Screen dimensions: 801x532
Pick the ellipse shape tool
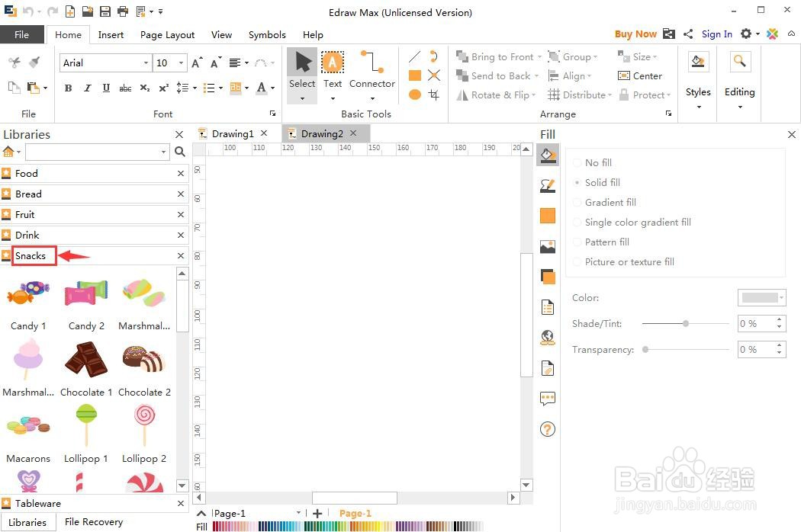415,95
